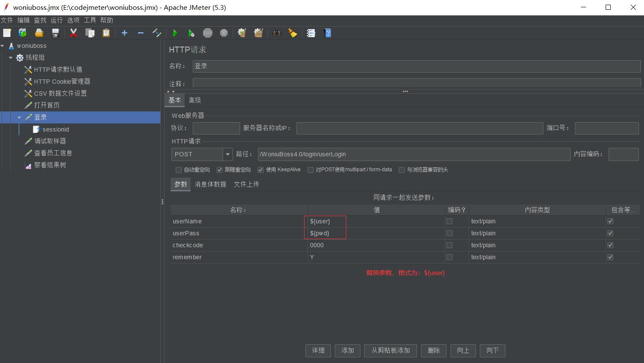Toggle the 跟随重定向 checkbox
This screenshot has height=363, width=644.
coord(220,170)
